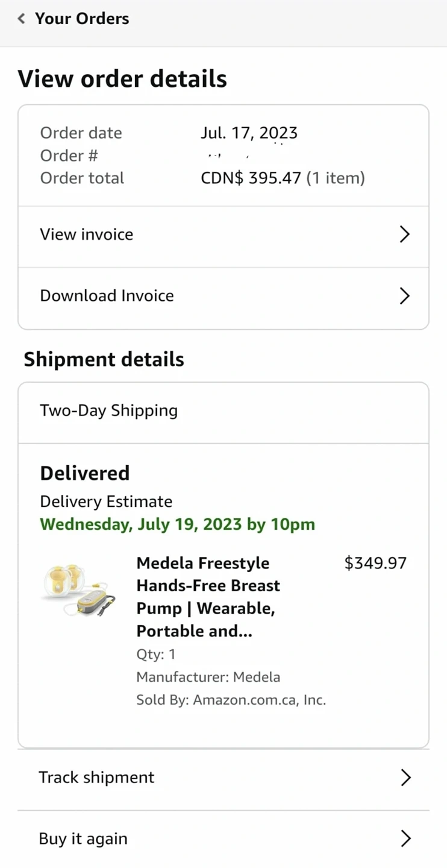447x868 pixels.
Task: Tap the Track shipment chevron arrow
Action: click(405, 778)
